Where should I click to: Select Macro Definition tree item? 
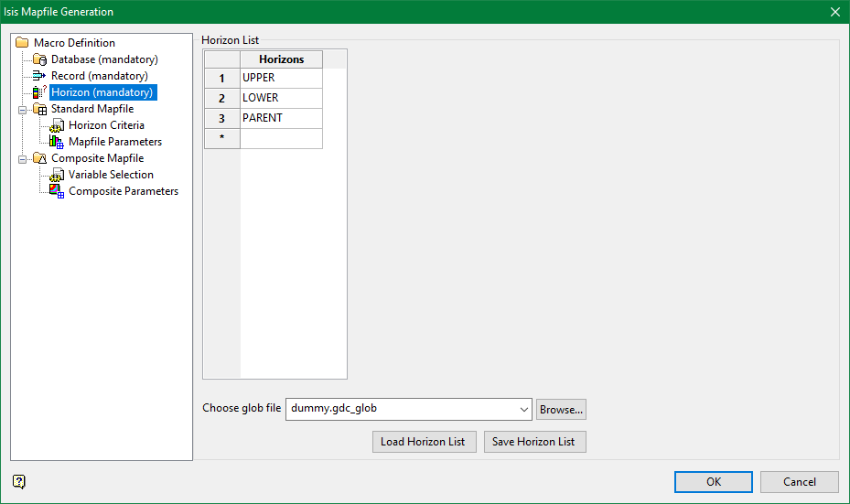coord(74,42)
